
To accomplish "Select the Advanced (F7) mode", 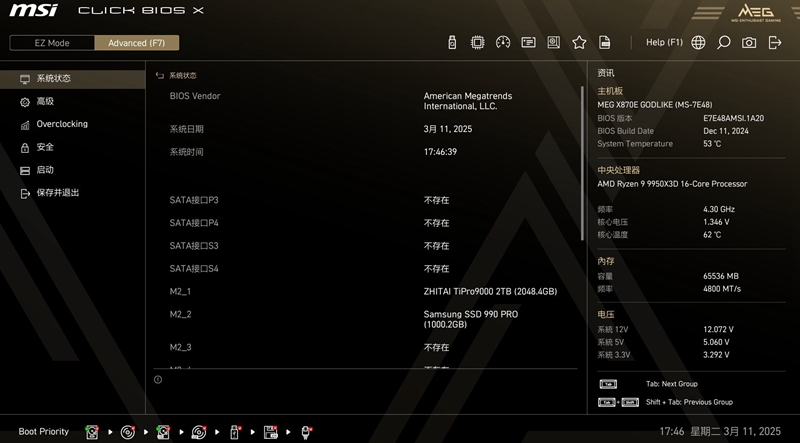I will pyautogui.click(x=137, y=43).
